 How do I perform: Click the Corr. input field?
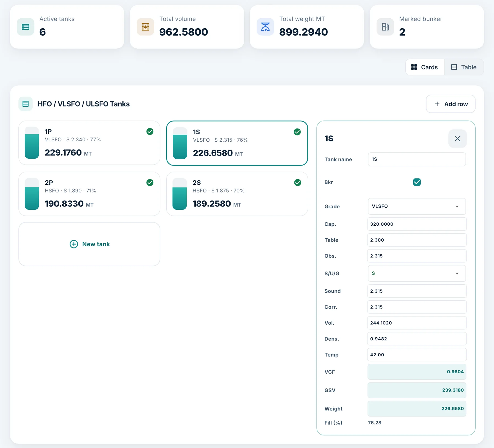click(x=417, y=307)
